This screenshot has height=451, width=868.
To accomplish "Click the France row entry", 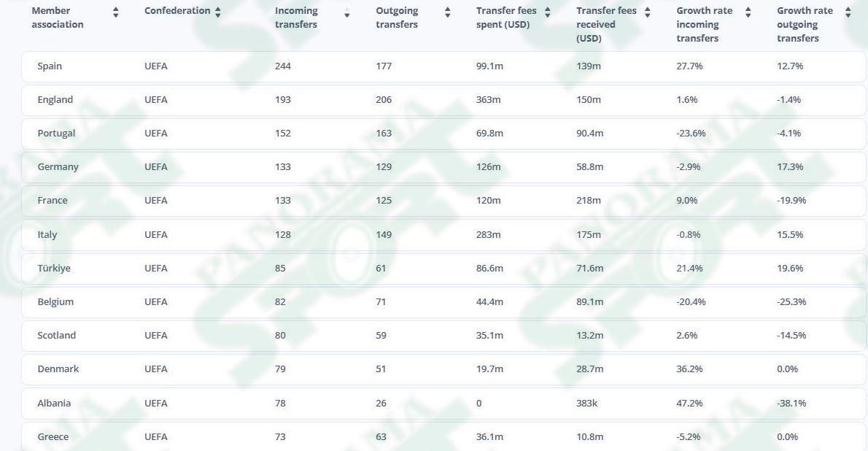I will pos(443,201).
